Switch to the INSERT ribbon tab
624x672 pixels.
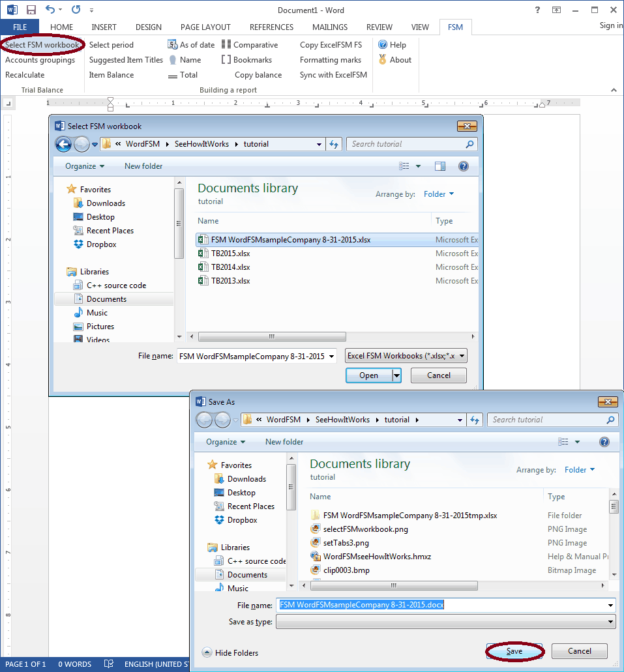(104, 27)
